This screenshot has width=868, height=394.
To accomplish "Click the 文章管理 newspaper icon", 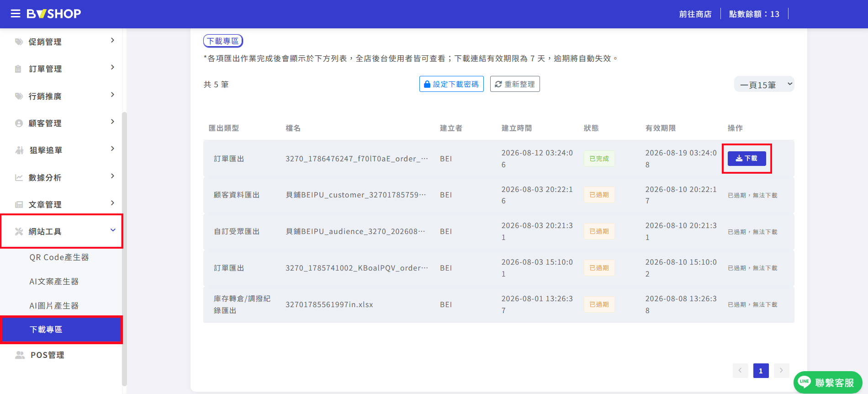I will (19, 204).
